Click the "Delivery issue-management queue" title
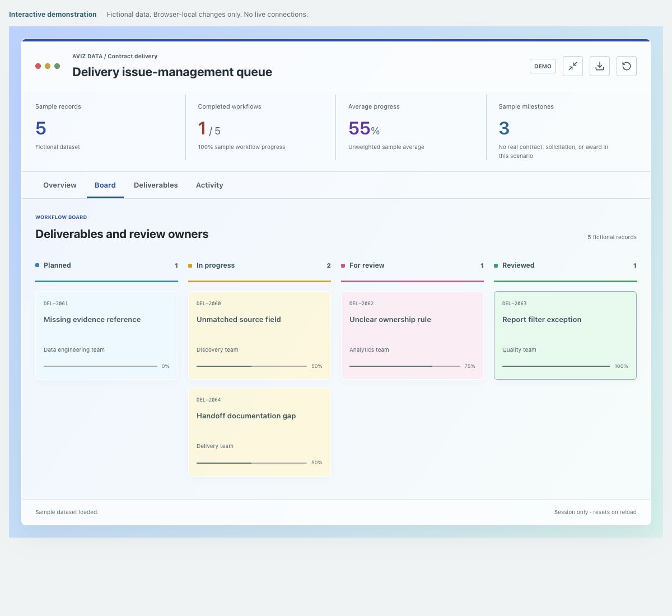 coord(172,72)
